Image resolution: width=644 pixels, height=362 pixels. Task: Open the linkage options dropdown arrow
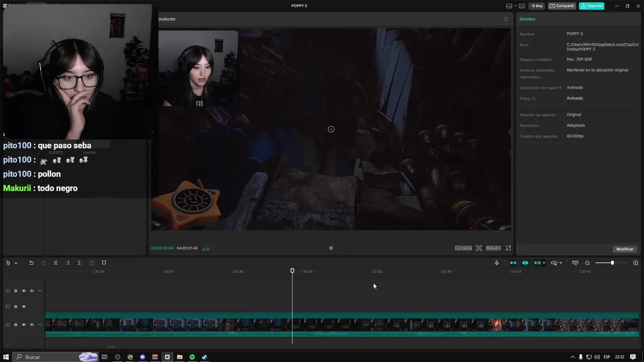544,263
